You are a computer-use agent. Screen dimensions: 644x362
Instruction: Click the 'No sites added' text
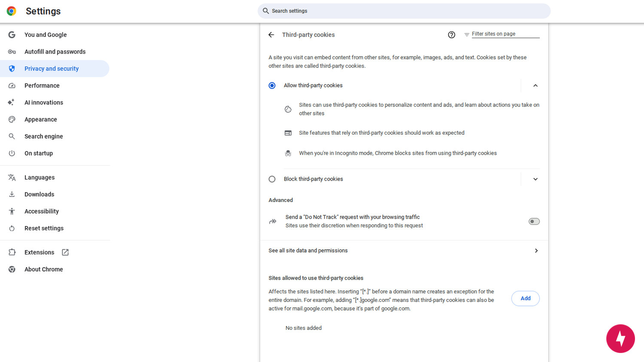coord(304,328)
